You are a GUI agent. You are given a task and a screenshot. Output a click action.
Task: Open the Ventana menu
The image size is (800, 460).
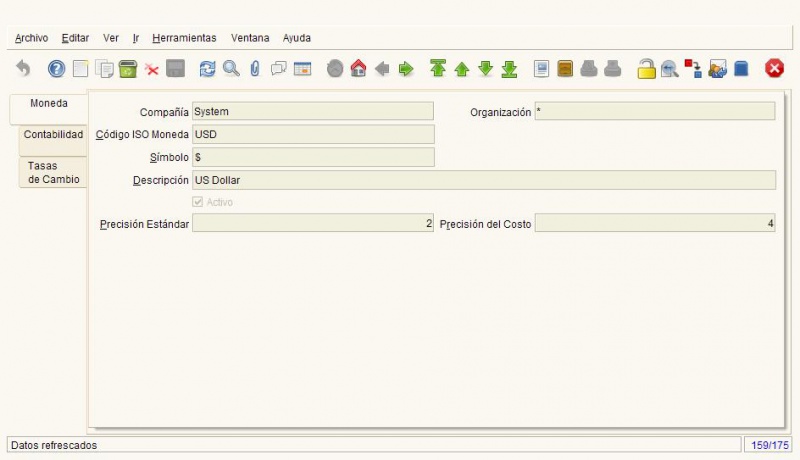[250, 38]
